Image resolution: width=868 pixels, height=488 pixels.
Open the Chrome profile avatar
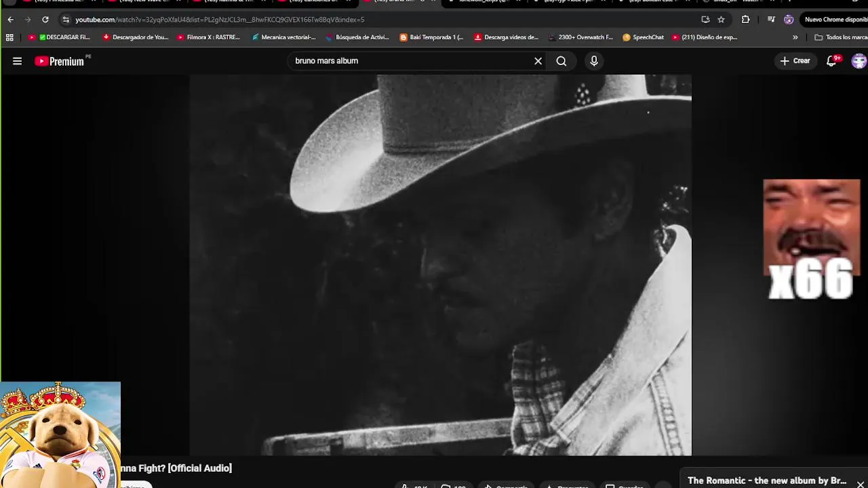coord(788,20)
